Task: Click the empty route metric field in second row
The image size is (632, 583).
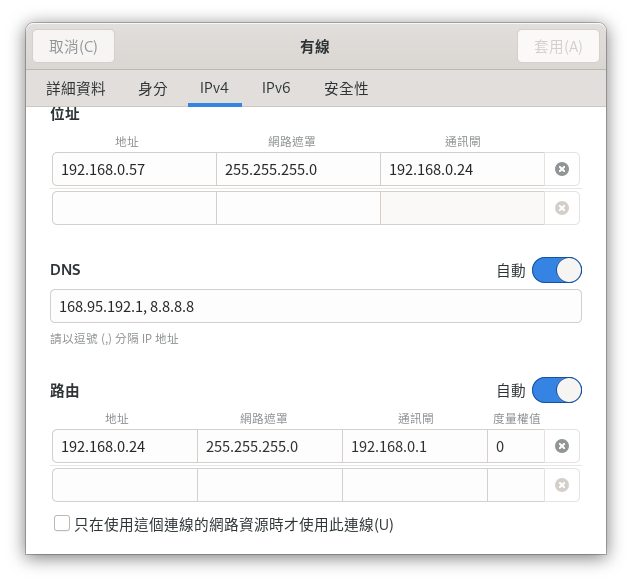Action: 516,485
